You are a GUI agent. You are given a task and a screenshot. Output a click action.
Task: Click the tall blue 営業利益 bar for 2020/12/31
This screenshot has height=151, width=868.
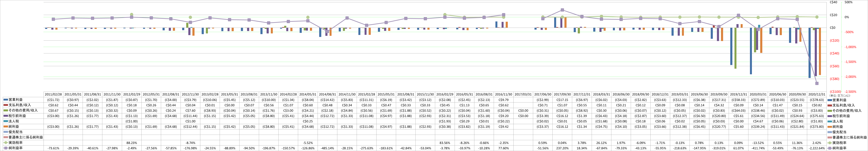(x=810, y=53)
